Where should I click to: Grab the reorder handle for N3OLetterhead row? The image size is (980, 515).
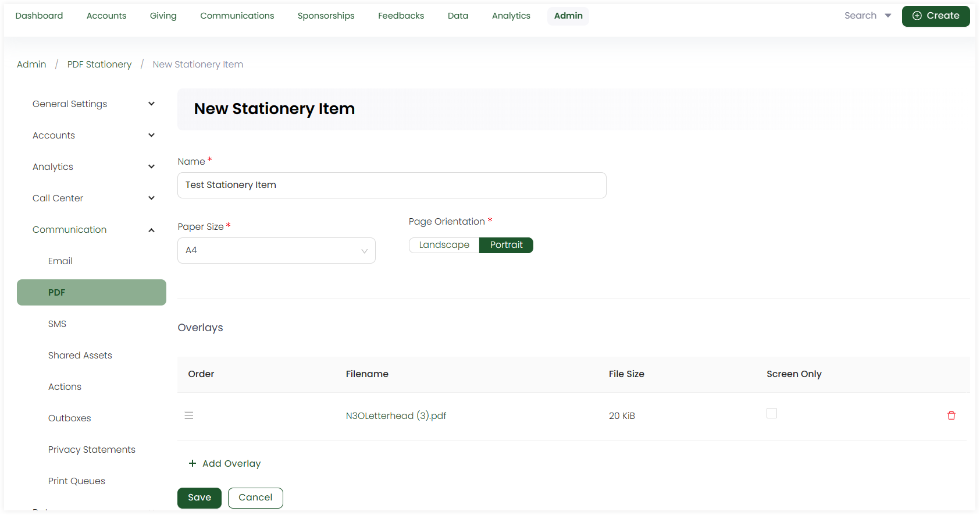coord(189,415)
